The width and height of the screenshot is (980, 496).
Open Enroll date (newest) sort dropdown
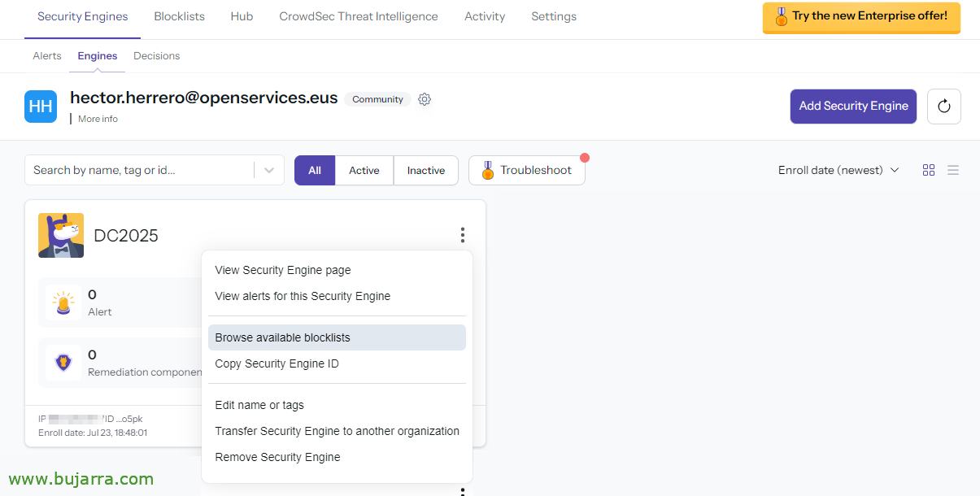(x=838, y=170)
